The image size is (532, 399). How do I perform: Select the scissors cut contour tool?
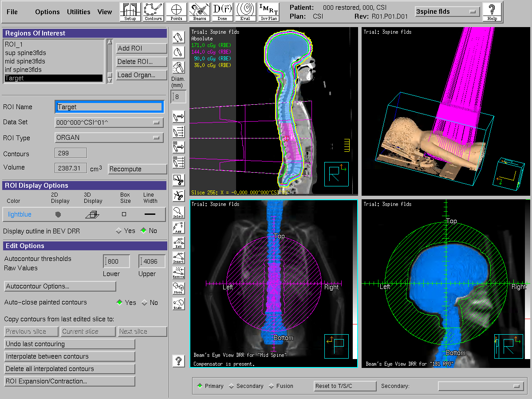[x=178, y=180]
